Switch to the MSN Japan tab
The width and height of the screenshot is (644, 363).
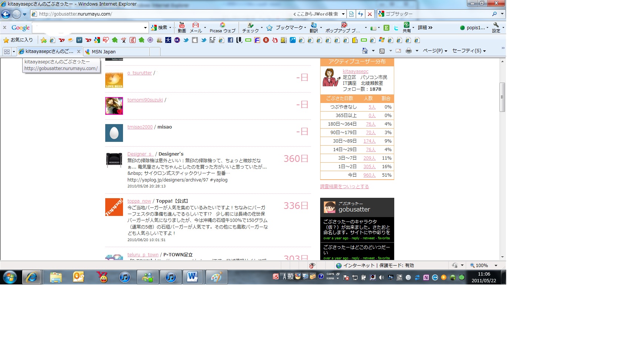tap(116, 52)
